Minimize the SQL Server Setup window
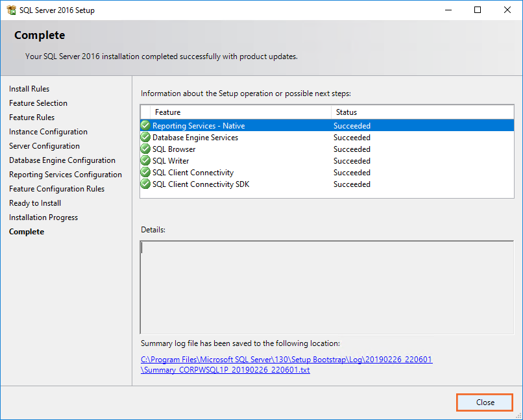 (448, 10)
